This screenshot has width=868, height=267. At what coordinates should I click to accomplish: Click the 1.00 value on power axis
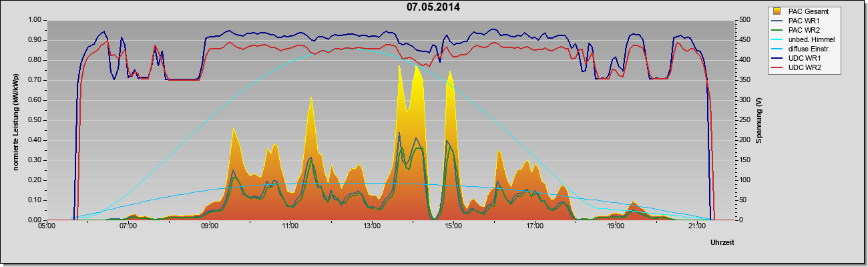(x=35, y=20)
